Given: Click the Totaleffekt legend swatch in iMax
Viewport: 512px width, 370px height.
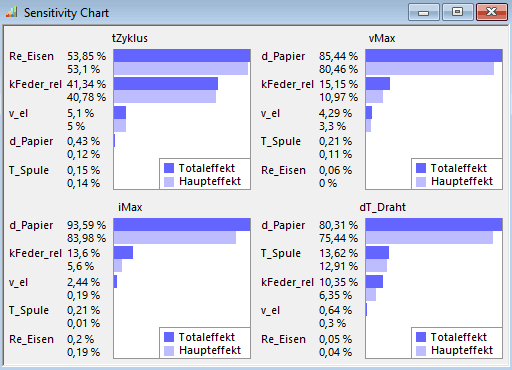Looking at the screenshot, I should tap(169, 337).
